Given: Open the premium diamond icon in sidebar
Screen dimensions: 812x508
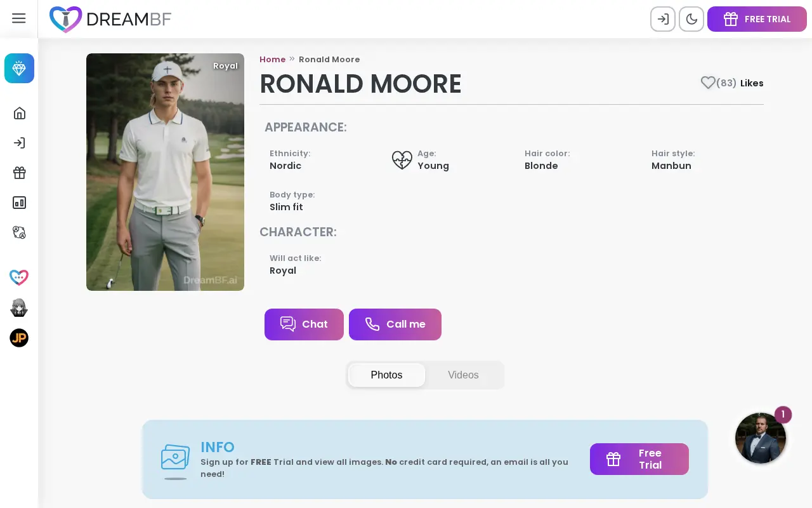Looking at the screenshot, I should tap(19, 69).
